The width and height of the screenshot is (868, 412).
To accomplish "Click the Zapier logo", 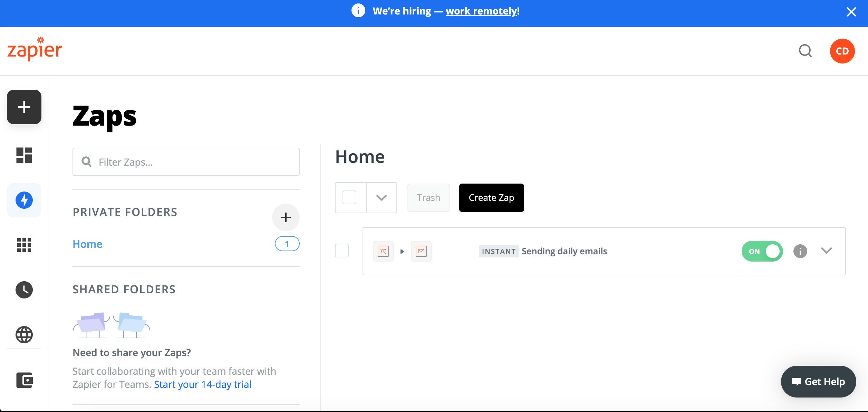I will point(35,49).
